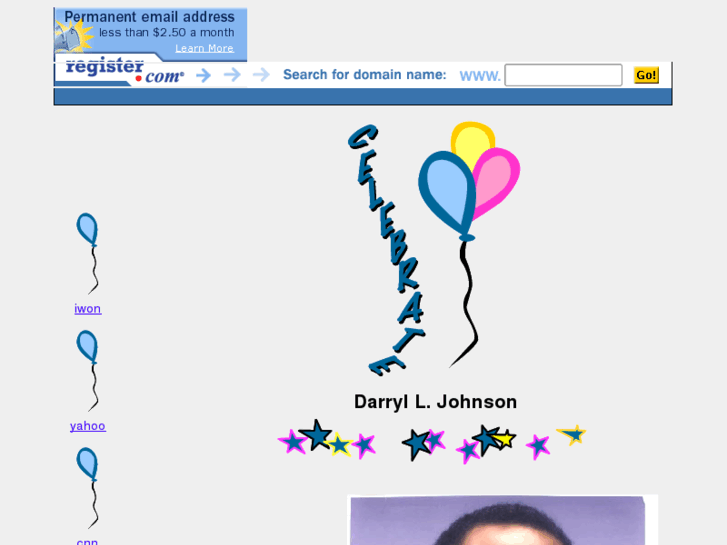Click the mailbox icon in email ad
The image size is (727, 545).
click(73, 36)
